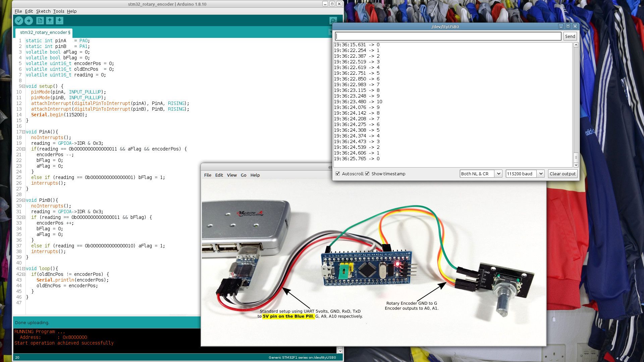Verify the sketch using the checkmark icon
This screenshot has width=644, height=362.
(x=19, y=20)
